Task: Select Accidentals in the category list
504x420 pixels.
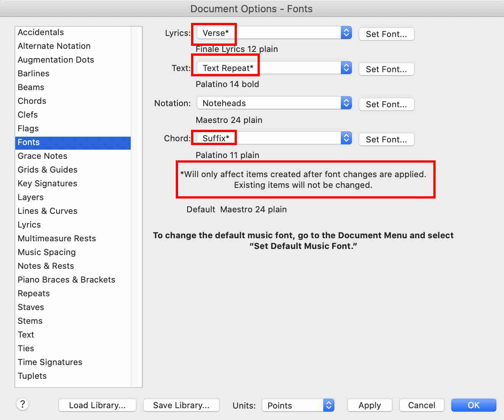Action: [41, 32]
